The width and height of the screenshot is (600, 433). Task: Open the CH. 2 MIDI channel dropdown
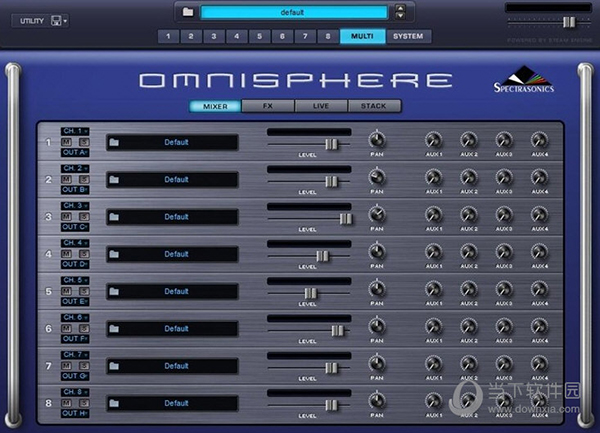coord(75,168)
